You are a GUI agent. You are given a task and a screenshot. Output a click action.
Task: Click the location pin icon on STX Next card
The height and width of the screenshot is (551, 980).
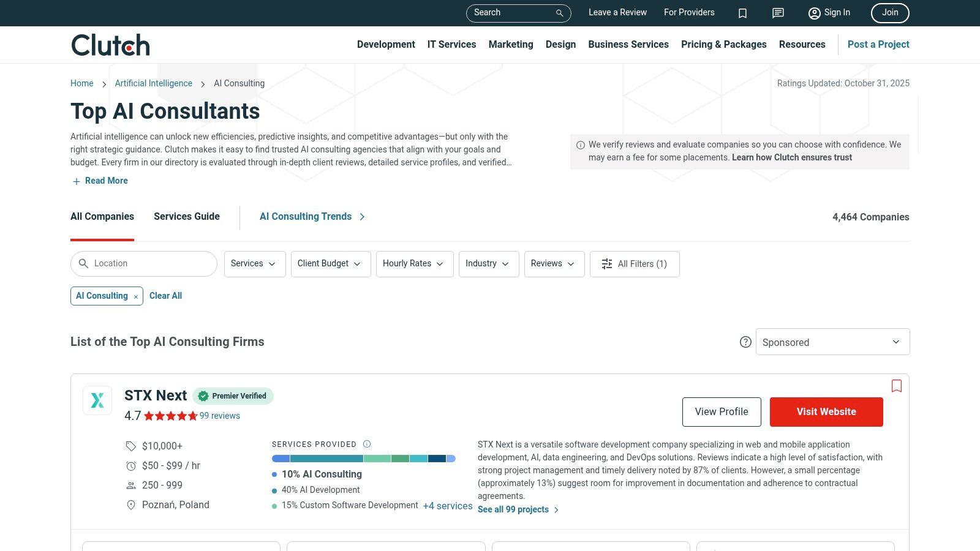tap(131, 505)
